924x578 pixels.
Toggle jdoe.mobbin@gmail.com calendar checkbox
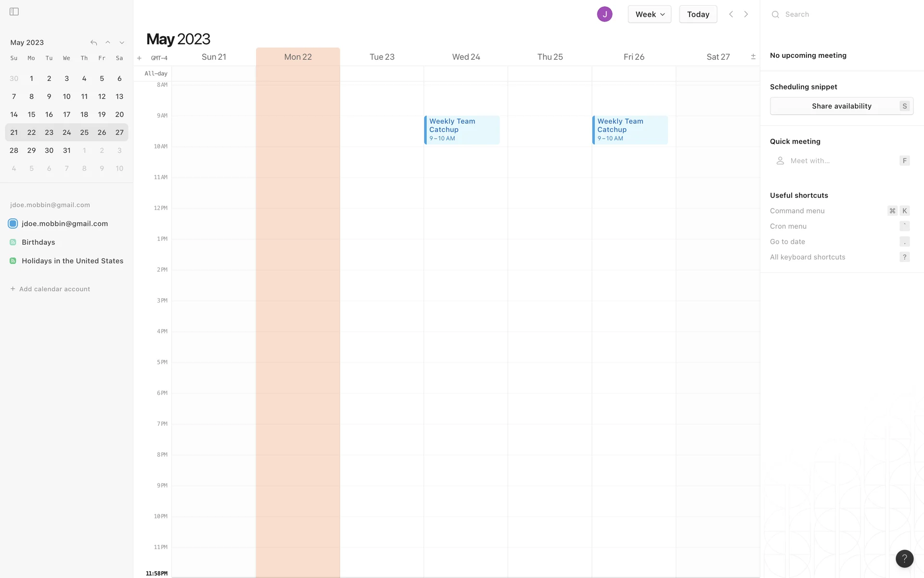(x=13, y=223)
